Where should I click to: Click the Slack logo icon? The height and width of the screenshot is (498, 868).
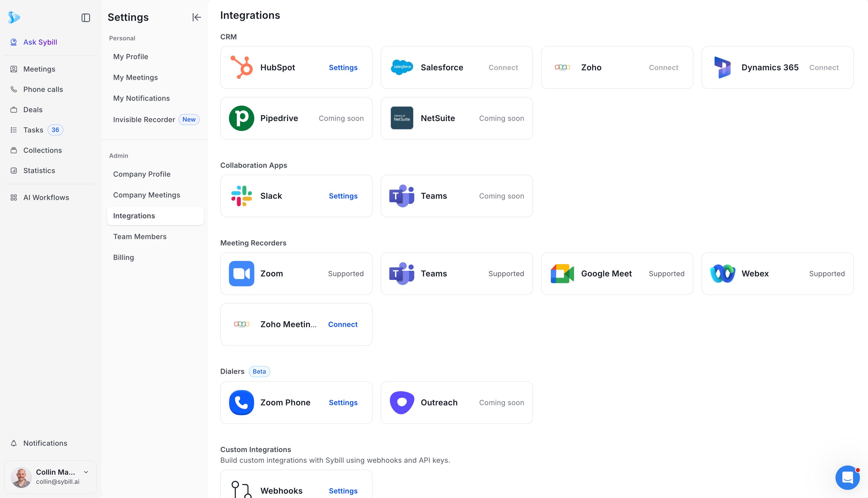pyautogui.click(x=241, y=196)
